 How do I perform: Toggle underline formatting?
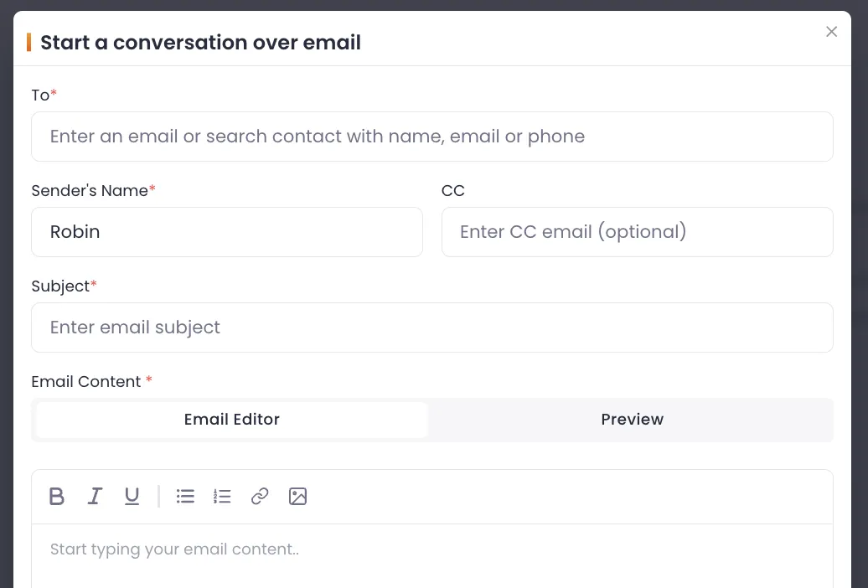(x=132, y=496)
